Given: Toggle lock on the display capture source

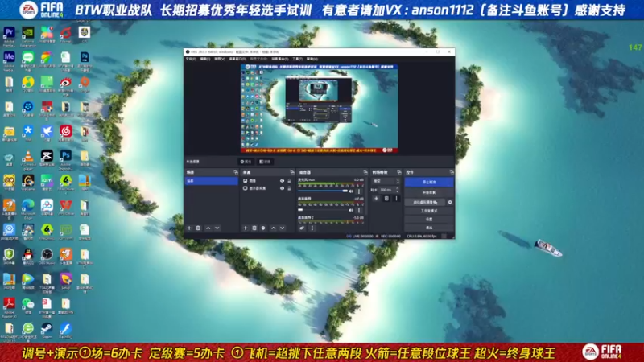Looking at the screenshot, I should (289, 188).
